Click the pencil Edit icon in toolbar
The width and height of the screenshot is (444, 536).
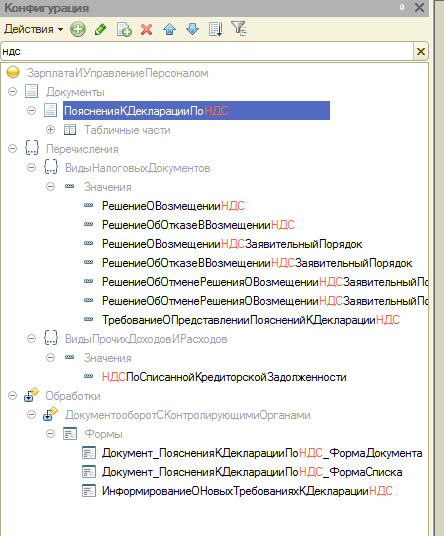[100, 29]
